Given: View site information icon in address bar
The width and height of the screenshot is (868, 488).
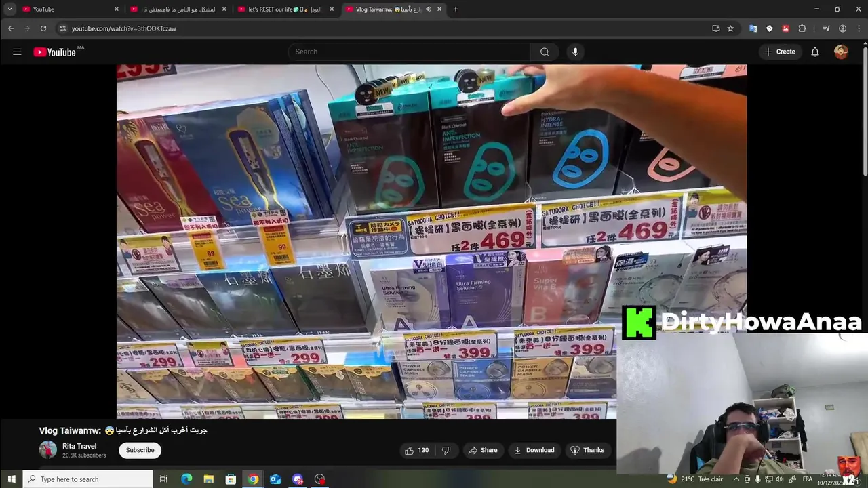Looking at the screenshot, I should (62, 28).
